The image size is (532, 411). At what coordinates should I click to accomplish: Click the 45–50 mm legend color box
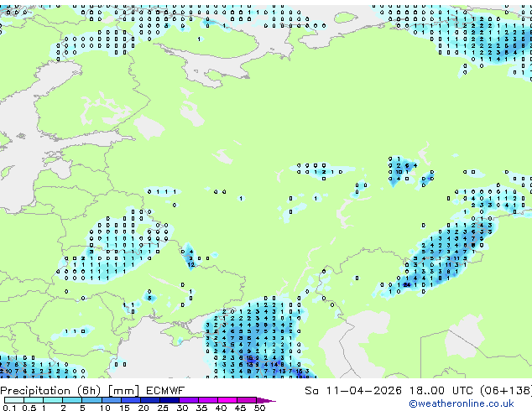246,400
